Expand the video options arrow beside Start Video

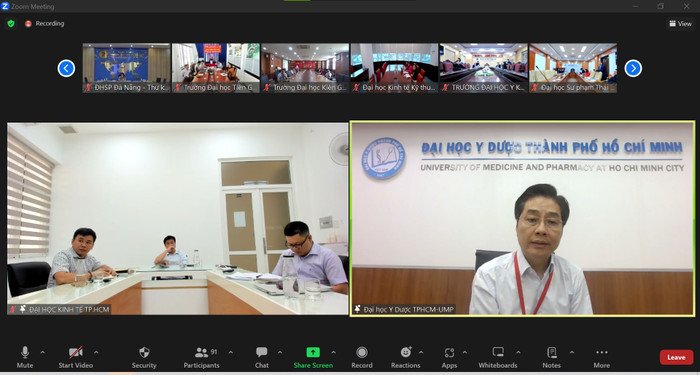[x=96, y=352]
